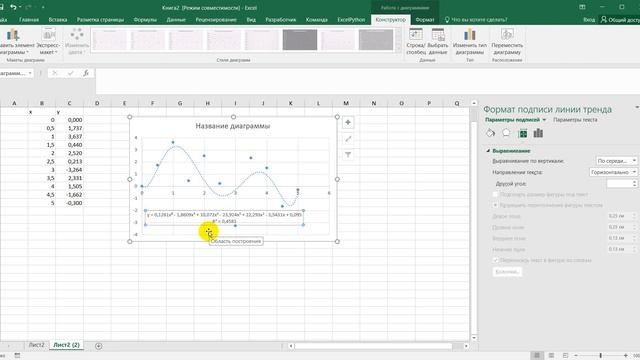The height and width of the screenshot is (360, 640).
Task: Open format pane options arrow
Action: coord(637,107)
